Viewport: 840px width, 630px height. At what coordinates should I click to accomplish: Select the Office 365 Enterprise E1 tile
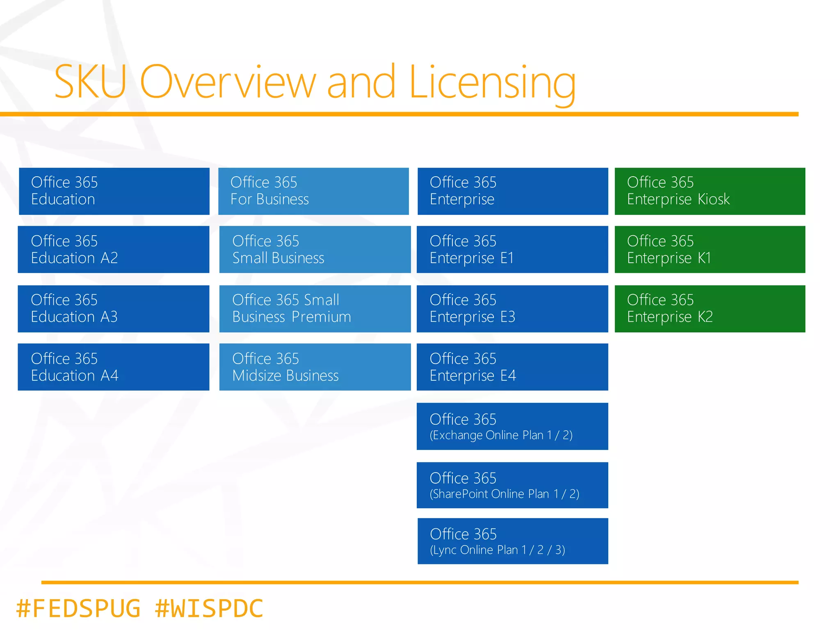tap(512, 249)
